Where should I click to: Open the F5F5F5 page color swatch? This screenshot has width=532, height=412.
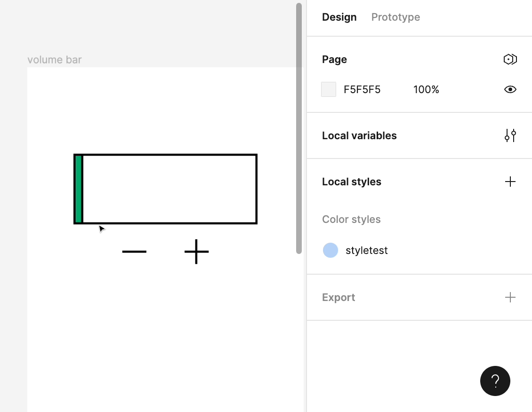click(x=329, y=89)
